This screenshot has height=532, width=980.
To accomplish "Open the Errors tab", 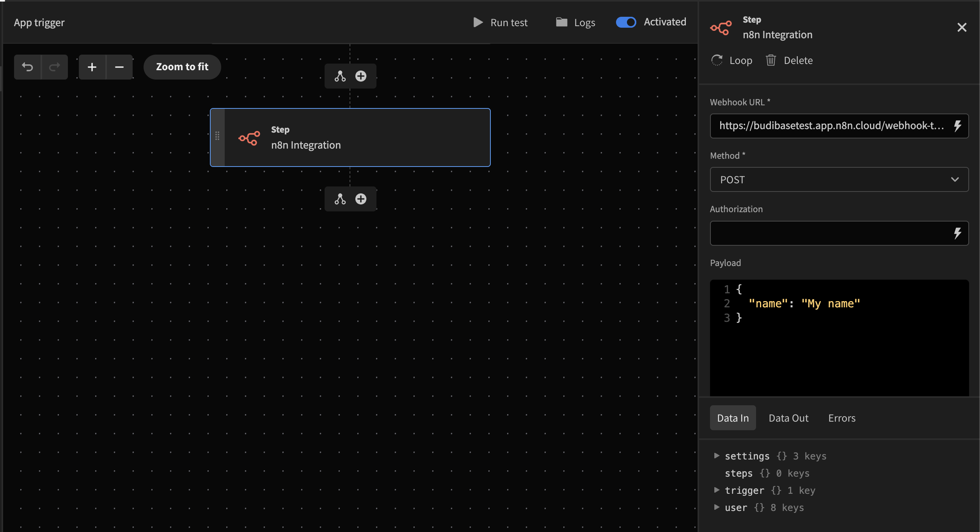I will pos(842,418).
